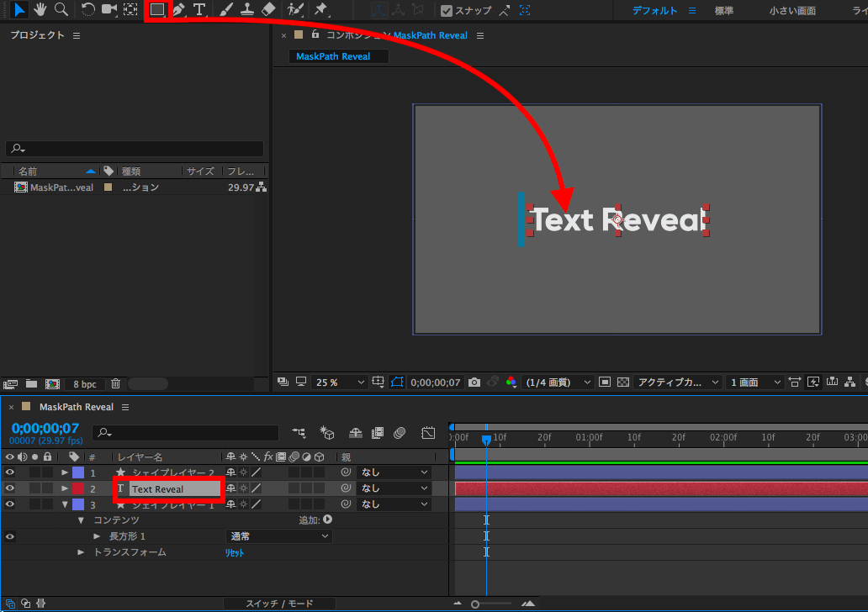Select the Eraser tool

pos(268,10)
